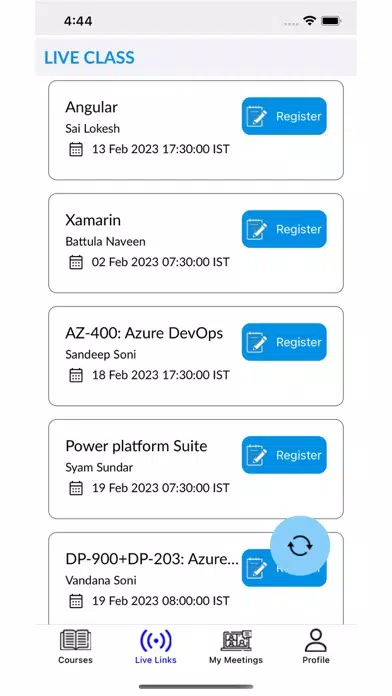392x696 pixels.
Task: Click the calendar icon on the Angular card
Action: click(x=76, y=149)
